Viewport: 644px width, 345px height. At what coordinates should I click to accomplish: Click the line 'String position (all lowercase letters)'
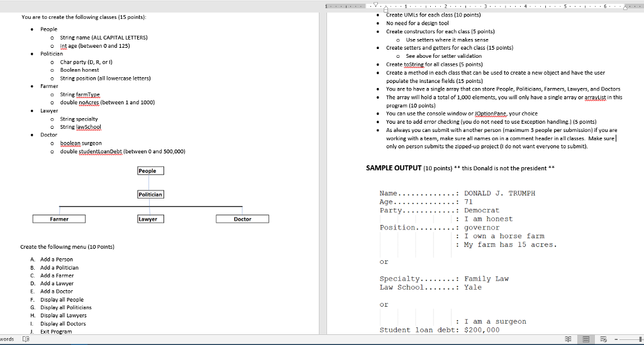pos(105,78)
